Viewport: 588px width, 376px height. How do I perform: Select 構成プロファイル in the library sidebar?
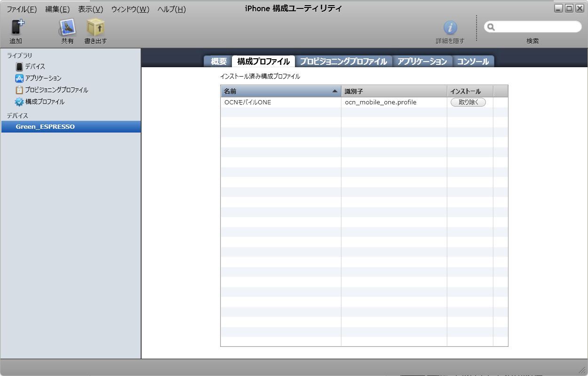(x=45, y=102)
